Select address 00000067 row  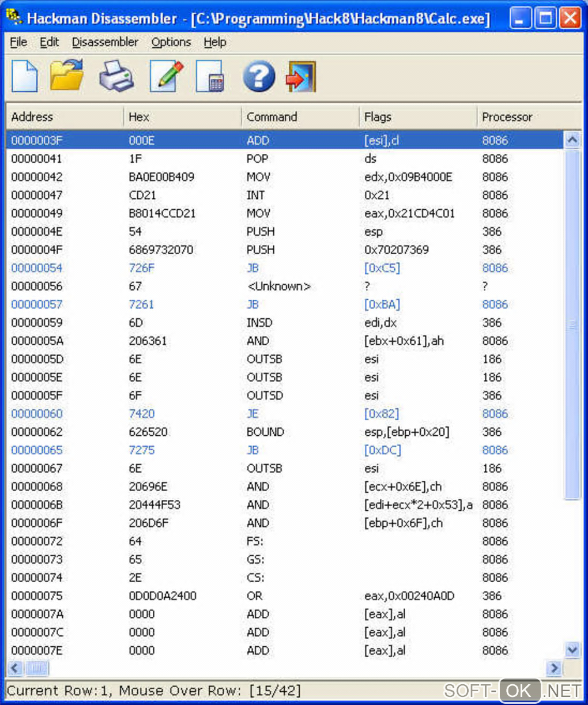point(285,469)
